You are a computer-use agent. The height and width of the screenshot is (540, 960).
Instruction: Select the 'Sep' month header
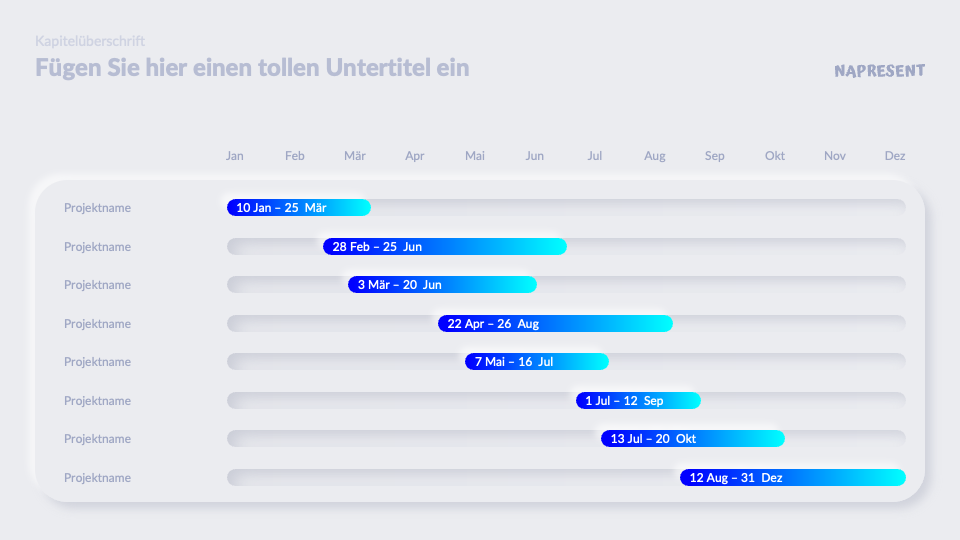pyautogui.click(x=715, y=156)
